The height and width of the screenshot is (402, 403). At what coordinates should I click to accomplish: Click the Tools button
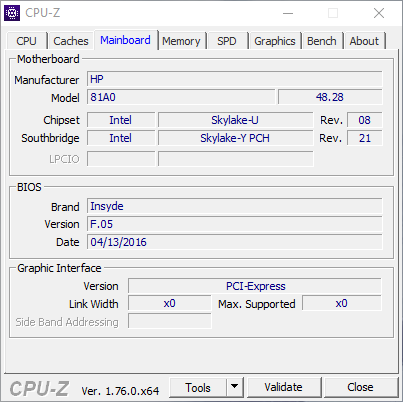198,387
